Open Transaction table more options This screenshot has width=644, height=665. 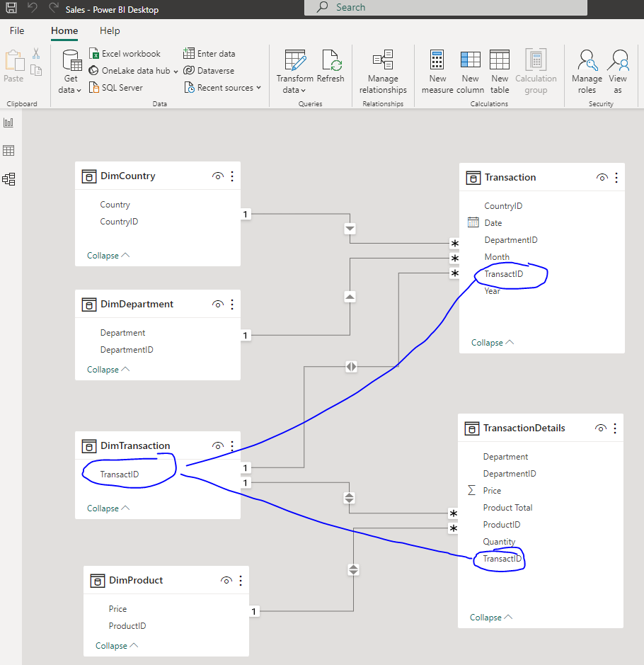[616, 177]
